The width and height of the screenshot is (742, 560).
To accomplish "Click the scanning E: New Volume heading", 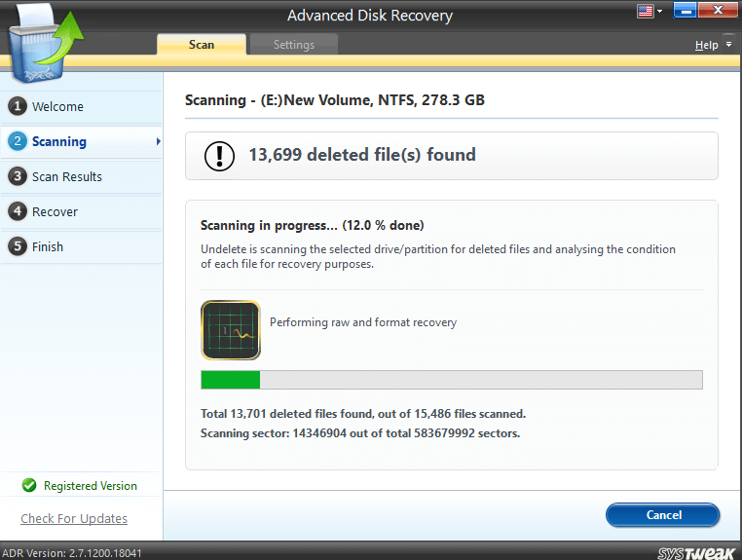I will tap(335, 100).
